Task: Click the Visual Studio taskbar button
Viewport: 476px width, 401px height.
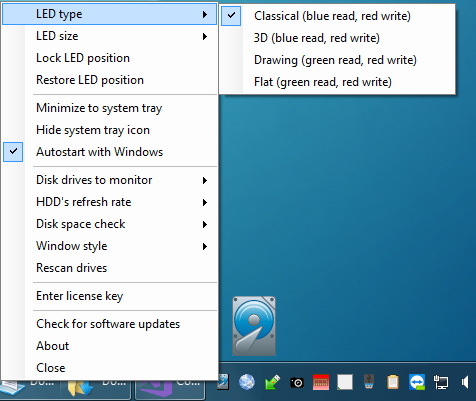Action: coord(170,389)
